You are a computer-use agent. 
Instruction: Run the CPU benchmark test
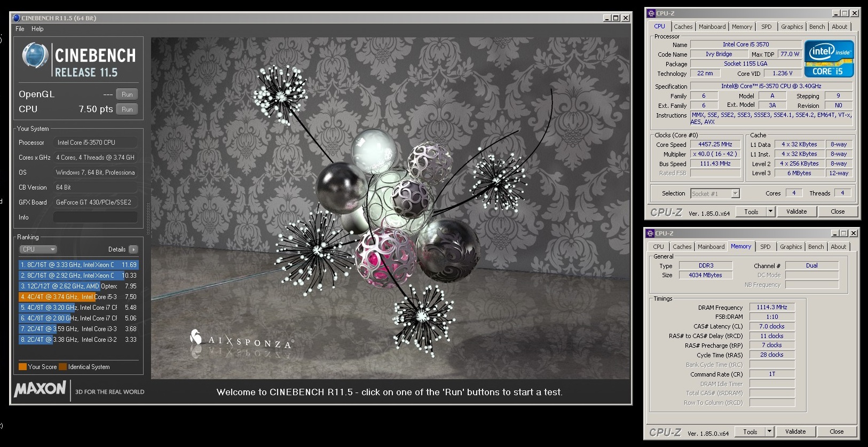click(127, 109)
